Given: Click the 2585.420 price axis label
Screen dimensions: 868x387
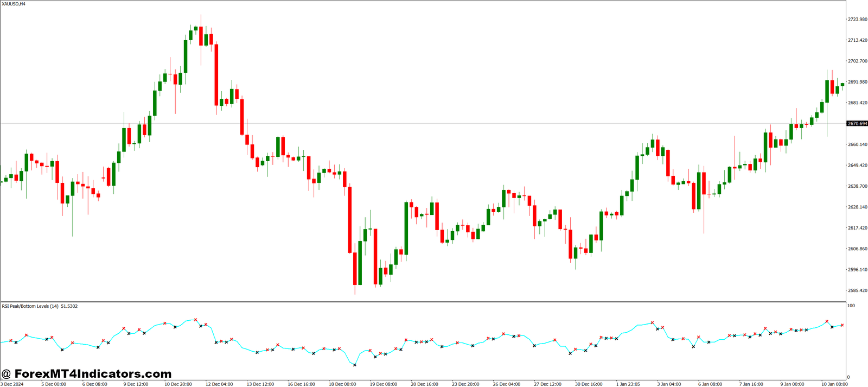Looking at the screenshot, I should pyautogui.click(x=857, y=290).
